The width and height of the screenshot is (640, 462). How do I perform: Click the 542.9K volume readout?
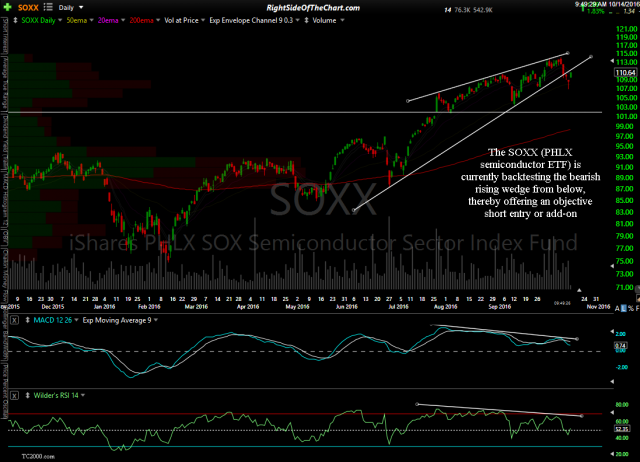(483, 10)
